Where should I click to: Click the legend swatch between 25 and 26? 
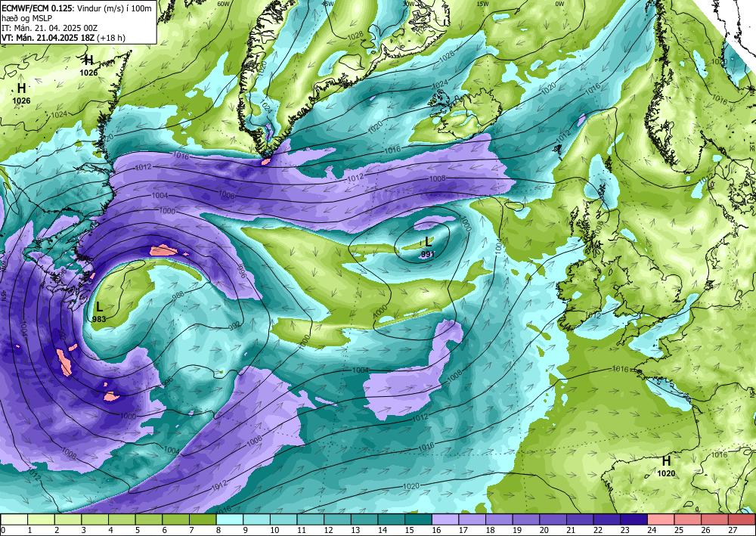point(688,519)
